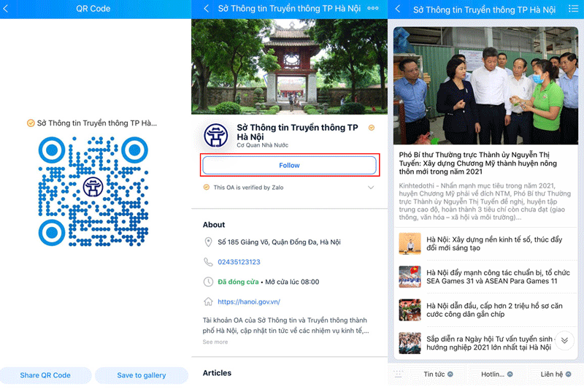This screenshot has width=584, height=392.
Task: Open article on căn cước công dân gắn chíp
Action: [494, 310]
